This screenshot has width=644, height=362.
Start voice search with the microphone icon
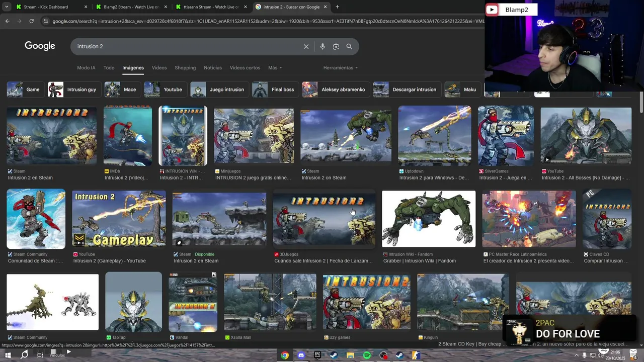[323, 46]
